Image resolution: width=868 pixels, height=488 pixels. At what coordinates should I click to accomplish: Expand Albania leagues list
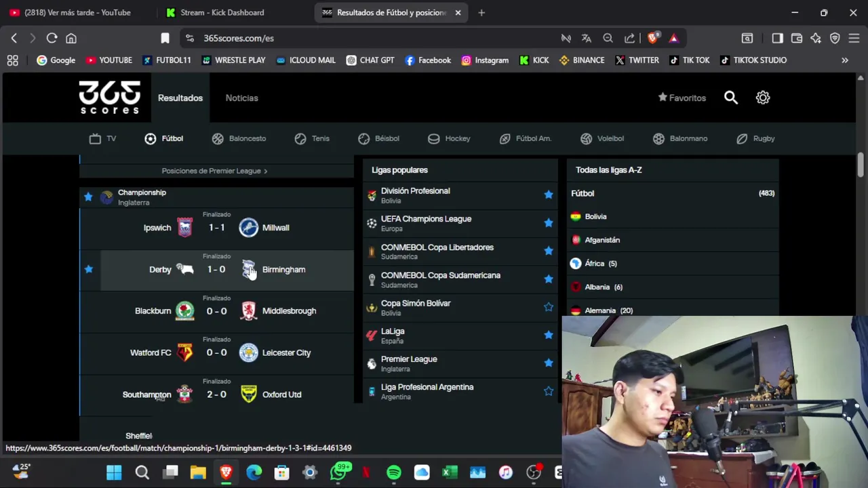point(673,287)
